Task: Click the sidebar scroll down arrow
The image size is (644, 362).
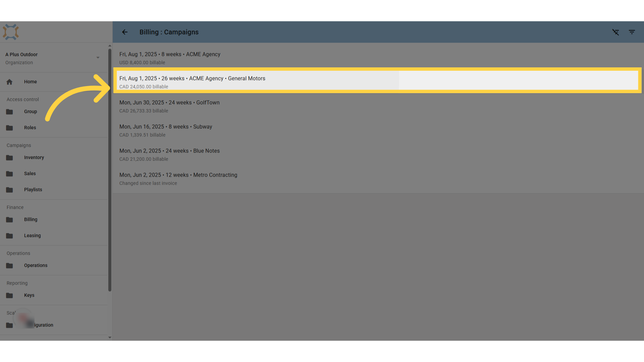Action: pos(110,338)
